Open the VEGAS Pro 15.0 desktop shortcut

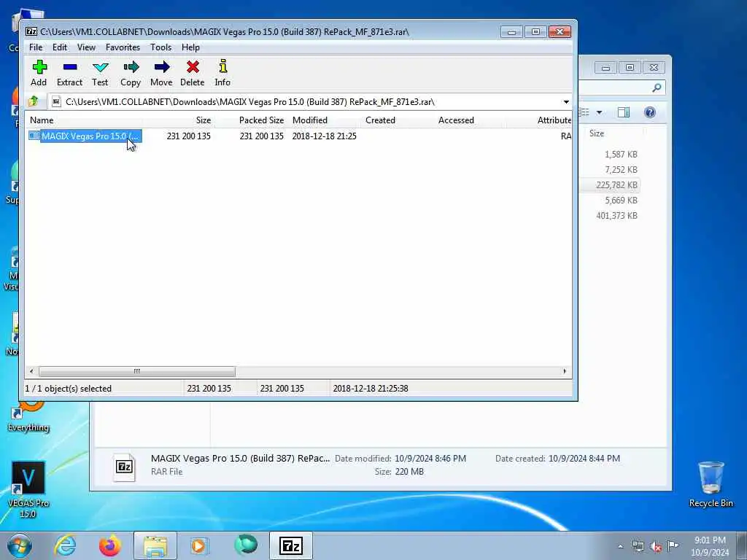(x=28, y=489)
